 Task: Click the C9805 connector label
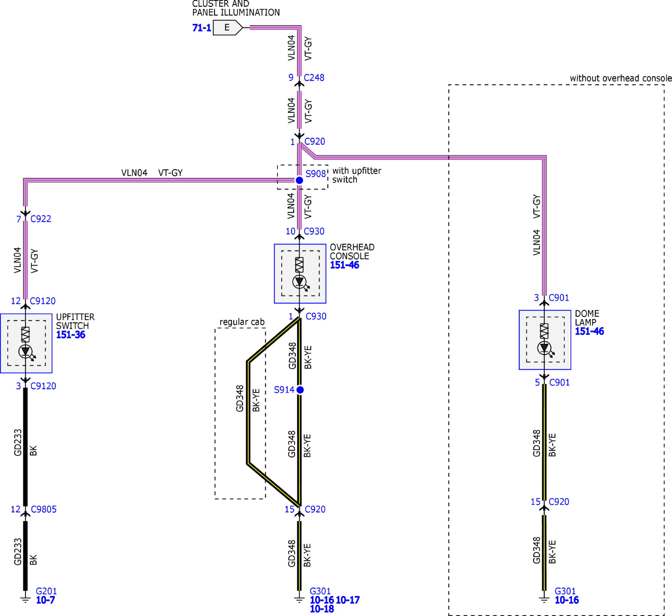point(44,509)
